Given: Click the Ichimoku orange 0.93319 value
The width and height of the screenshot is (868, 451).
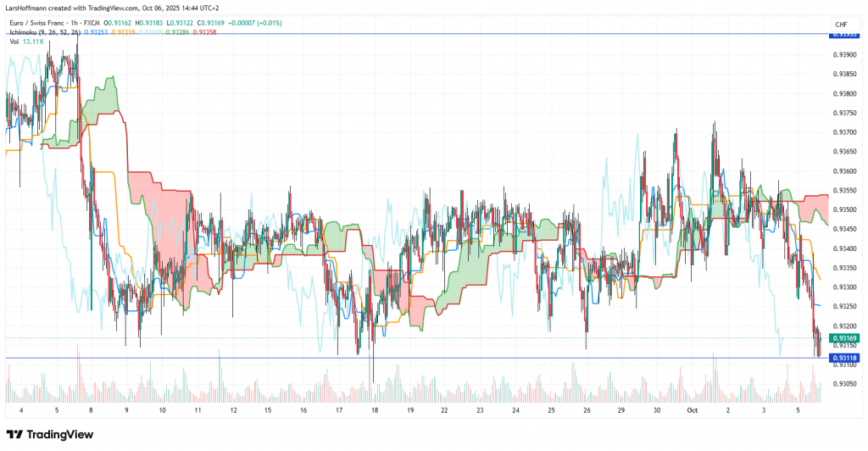Looking at the screenshot, I should point(125,32).
